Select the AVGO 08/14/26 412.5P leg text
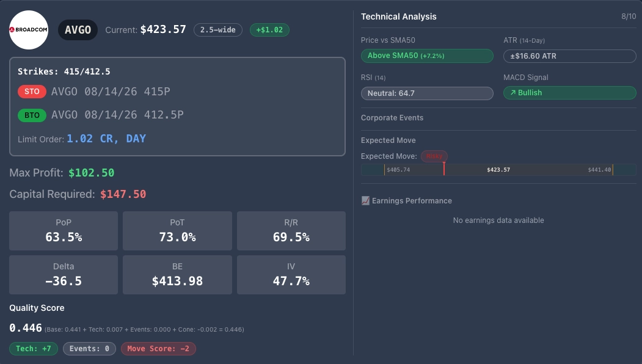 (x=117, y=115)
